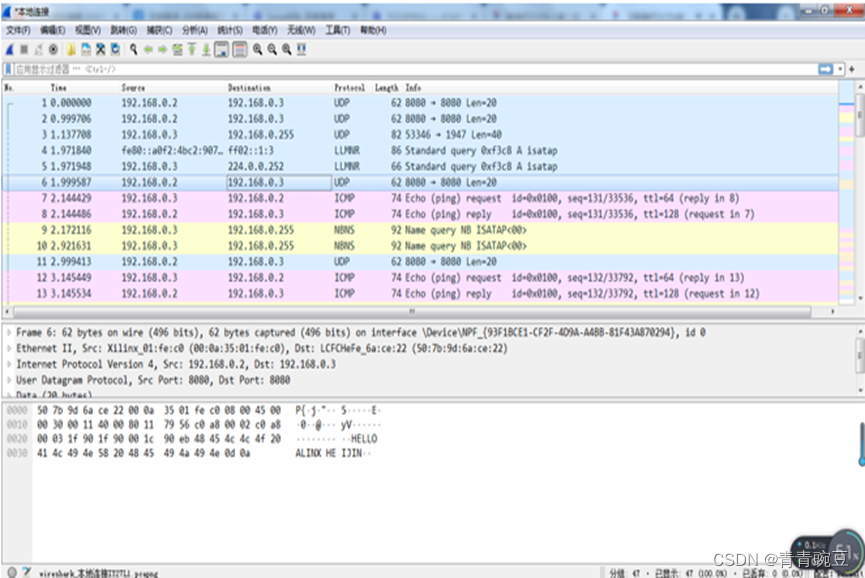Restart the current packet capture

point(38,50)
